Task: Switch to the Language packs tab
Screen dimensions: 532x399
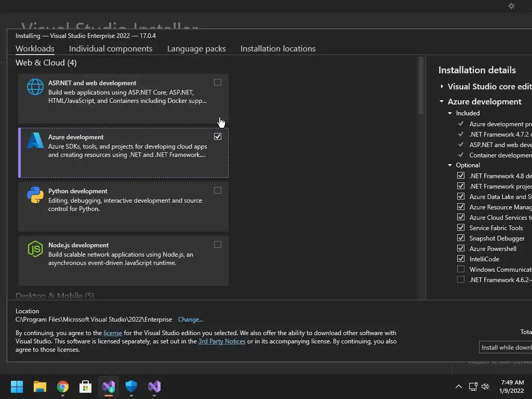Action: [196, 48]
